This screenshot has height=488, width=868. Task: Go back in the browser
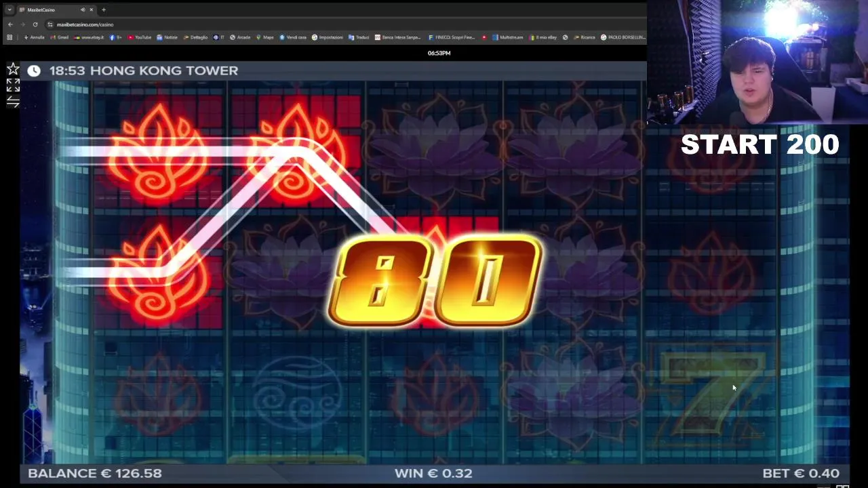coord(10,24)
